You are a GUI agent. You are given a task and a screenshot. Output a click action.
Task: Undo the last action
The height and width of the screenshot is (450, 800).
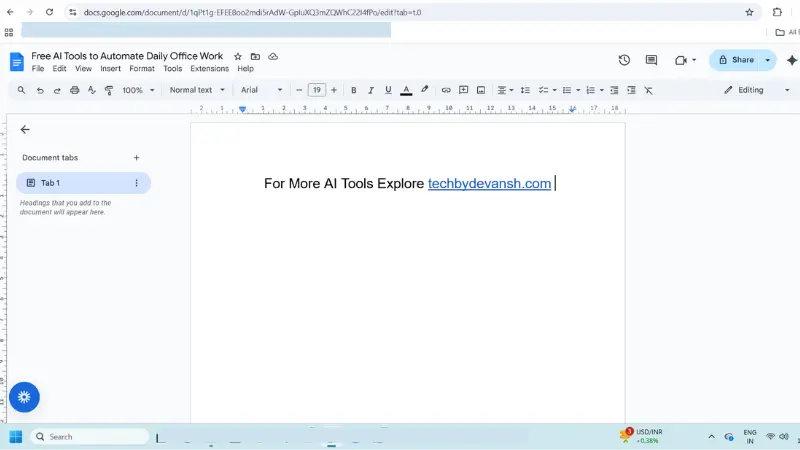(40, 90)
